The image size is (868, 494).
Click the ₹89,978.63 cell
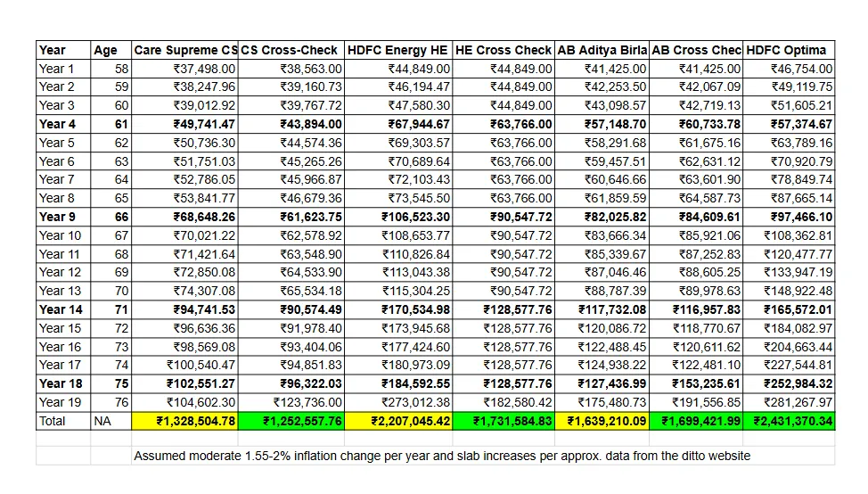[x=696, y=291]
